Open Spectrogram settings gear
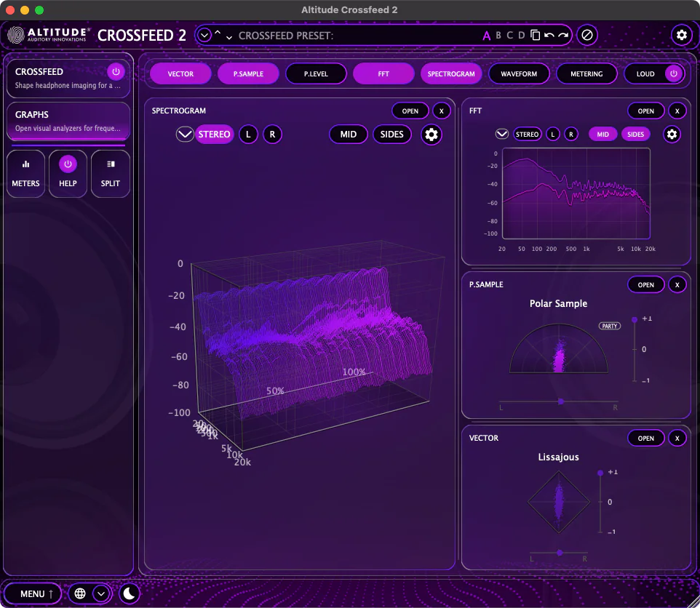The image size is (700, 608). tap(431, 135)
